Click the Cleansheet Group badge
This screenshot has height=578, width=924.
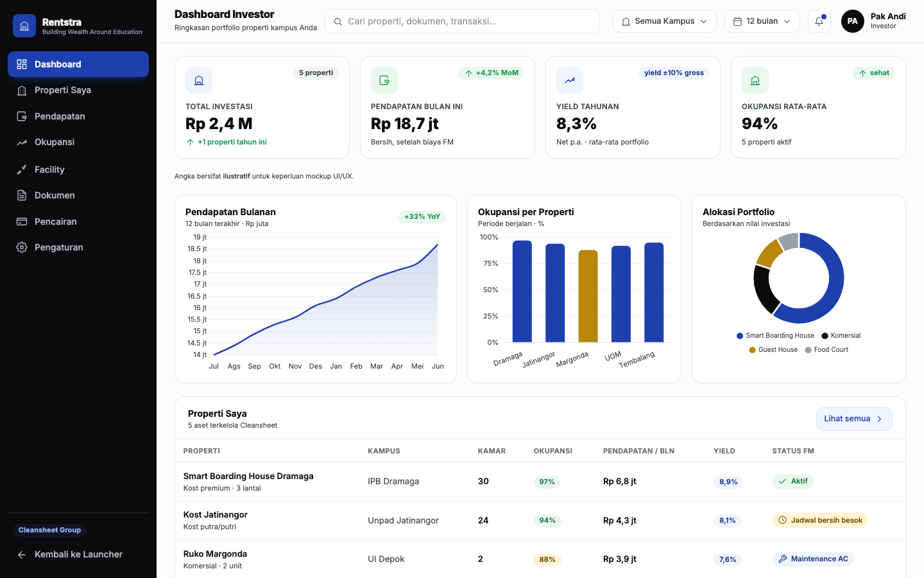pos(49,530)
